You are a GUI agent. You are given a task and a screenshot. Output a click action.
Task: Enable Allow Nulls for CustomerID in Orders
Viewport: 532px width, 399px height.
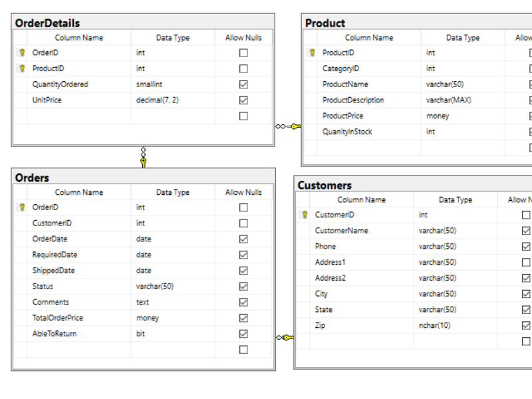[x=243, y=223]
